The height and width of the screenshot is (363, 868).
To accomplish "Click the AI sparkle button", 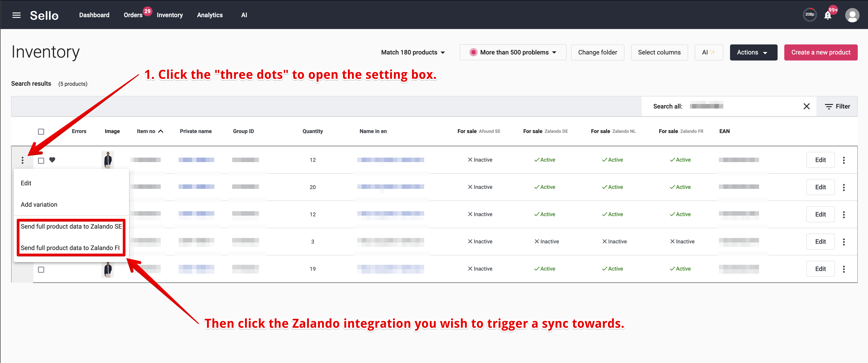I will tap(709, 53).
